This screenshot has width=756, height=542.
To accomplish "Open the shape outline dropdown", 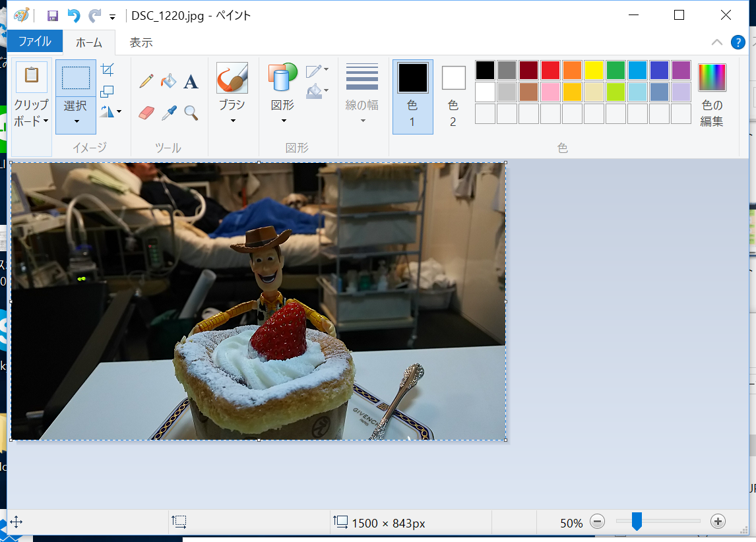I will pos(317,71).
